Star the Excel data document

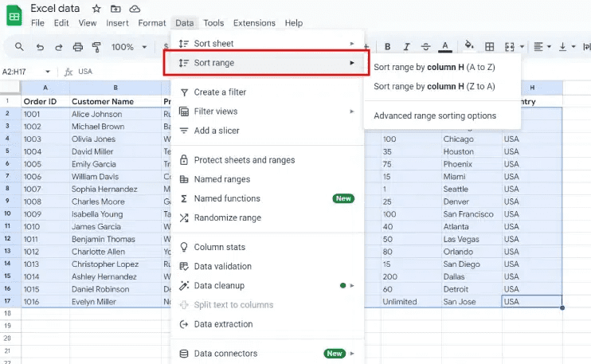pyautogui.click(x=96, y=8)
